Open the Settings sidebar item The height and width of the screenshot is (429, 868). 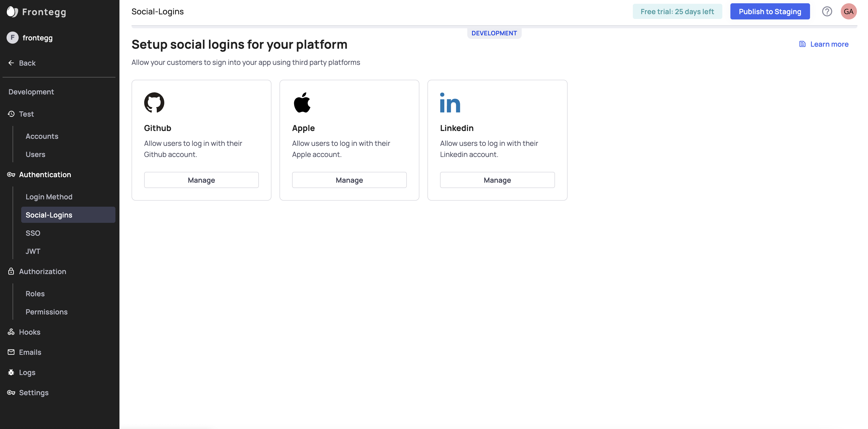click(x=34, y=393)
